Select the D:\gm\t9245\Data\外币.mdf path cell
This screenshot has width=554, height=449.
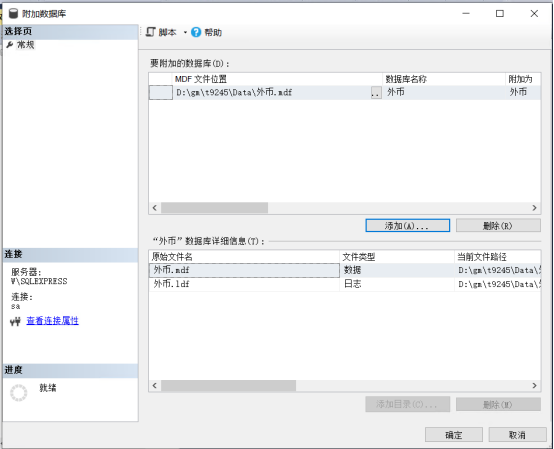(x=272, y=93)
